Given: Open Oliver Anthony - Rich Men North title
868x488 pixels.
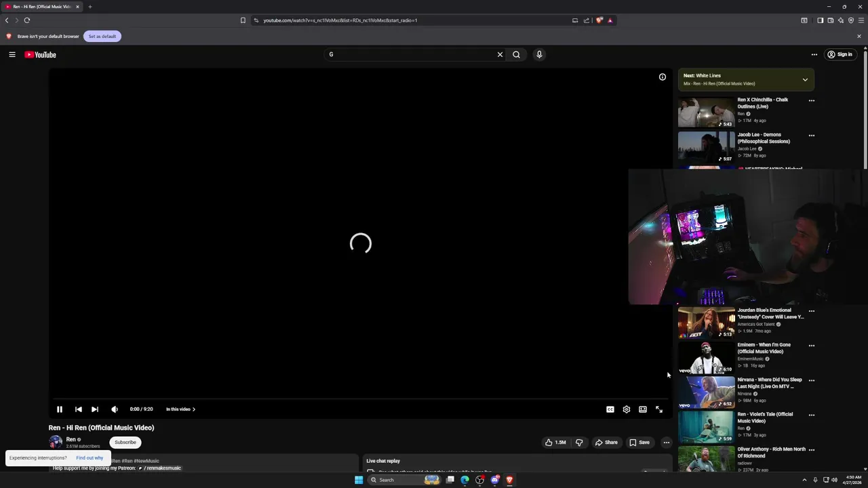Looking at the screenshot, I should (x=771, y=453).
